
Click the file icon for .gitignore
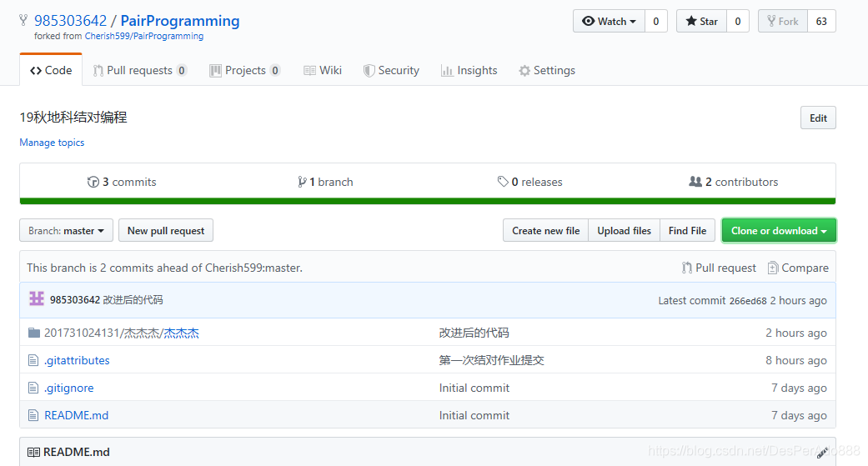click(x=33, y=388)
